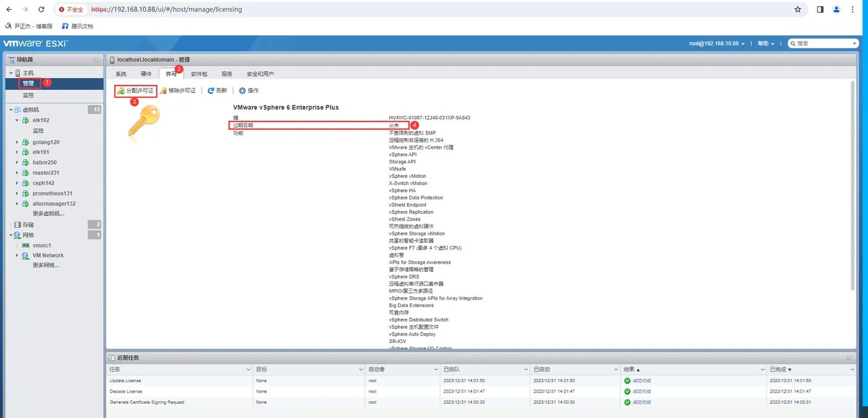Click the 存储 storage icon
This screenshot has height=418, width=868.
[17, 225]
